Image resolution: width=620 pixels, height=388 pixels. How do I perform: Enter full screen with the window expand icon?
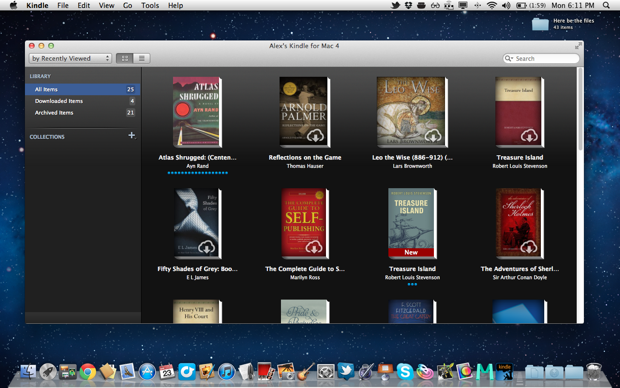tap(578, 46)
